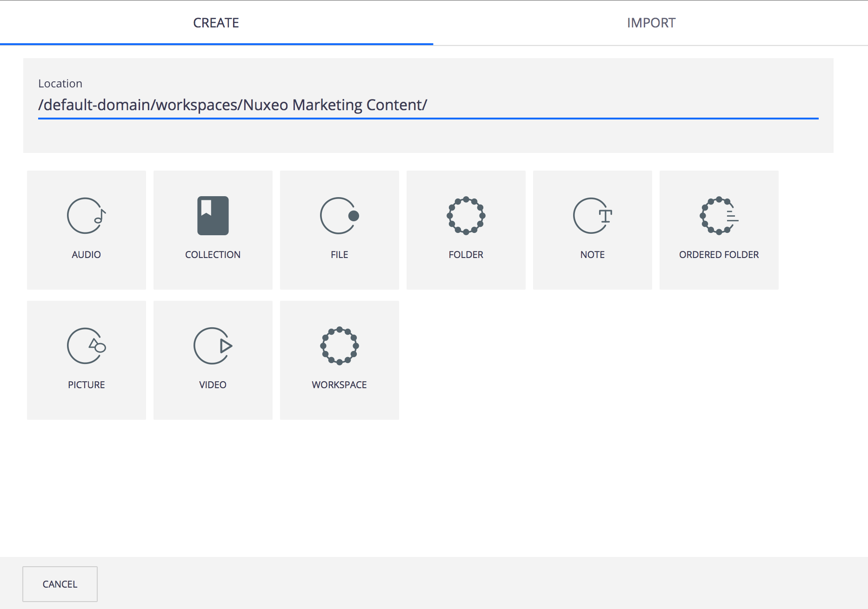The height and width of the screenshot is (609, 868).
Task: Pick the File document icon
Action: 340,216
